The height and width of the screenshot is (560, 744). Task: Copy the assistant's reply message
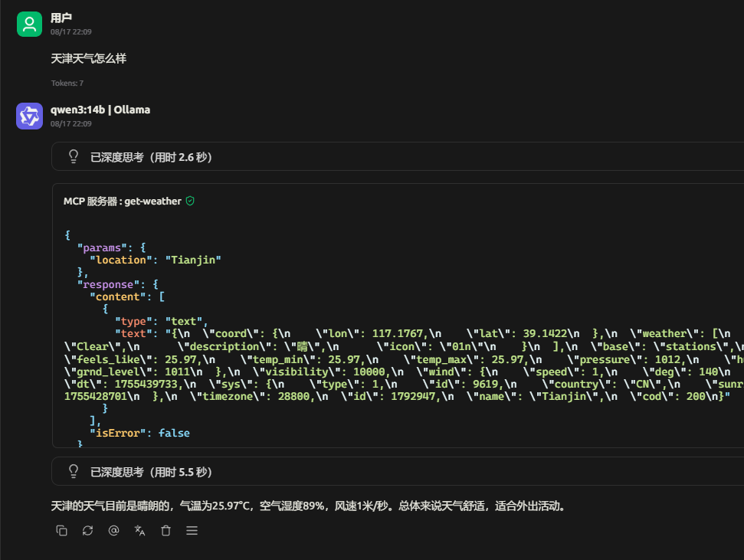pos(62,531)
